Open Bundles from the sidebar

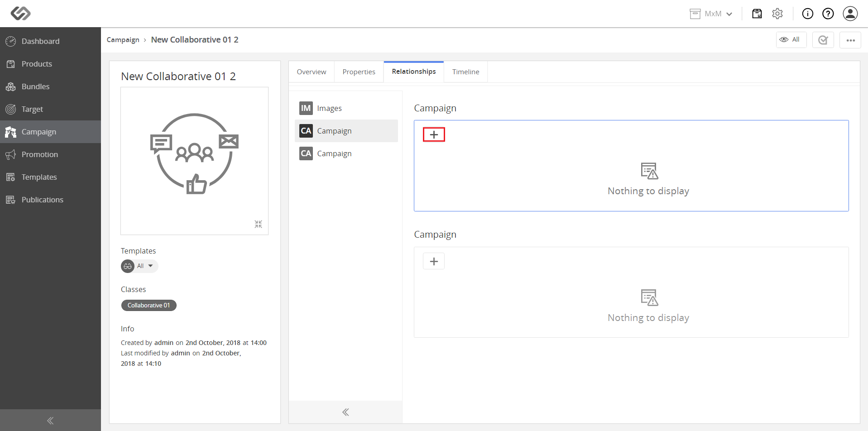pos(50,86)
